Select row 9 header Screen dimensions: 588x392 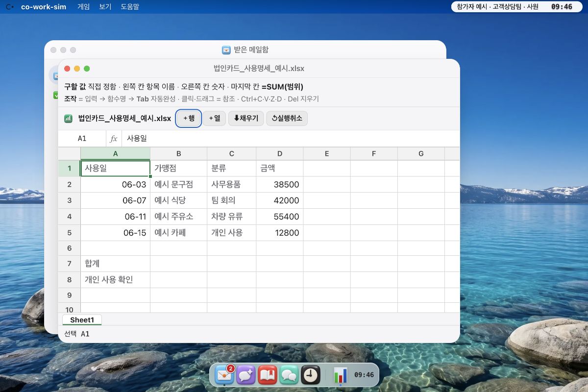point(69,295)
